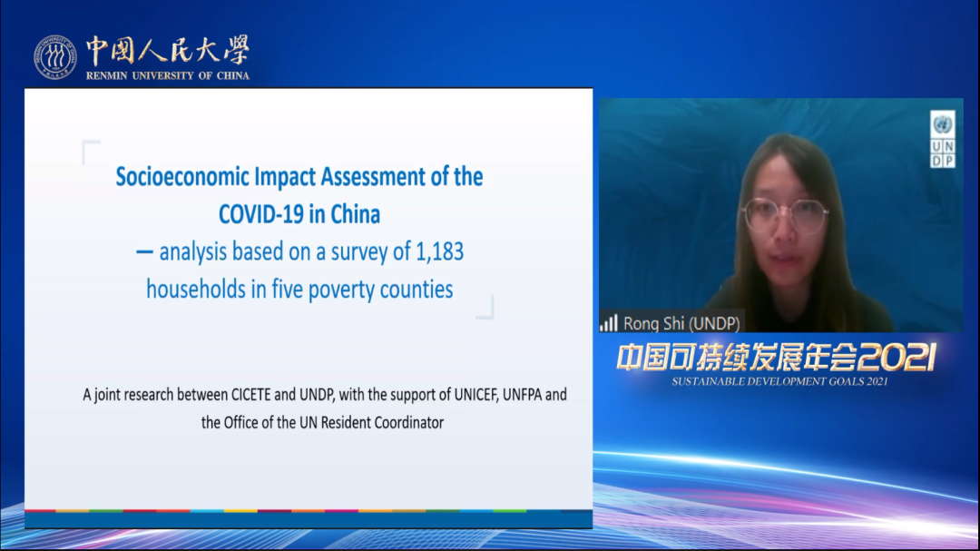The width and height of the screenshot is (980, 551).
Task: Click the "SUSTAINABLE DEVELOPMENT GOALS 2021" caption
Action: point(779,381)
